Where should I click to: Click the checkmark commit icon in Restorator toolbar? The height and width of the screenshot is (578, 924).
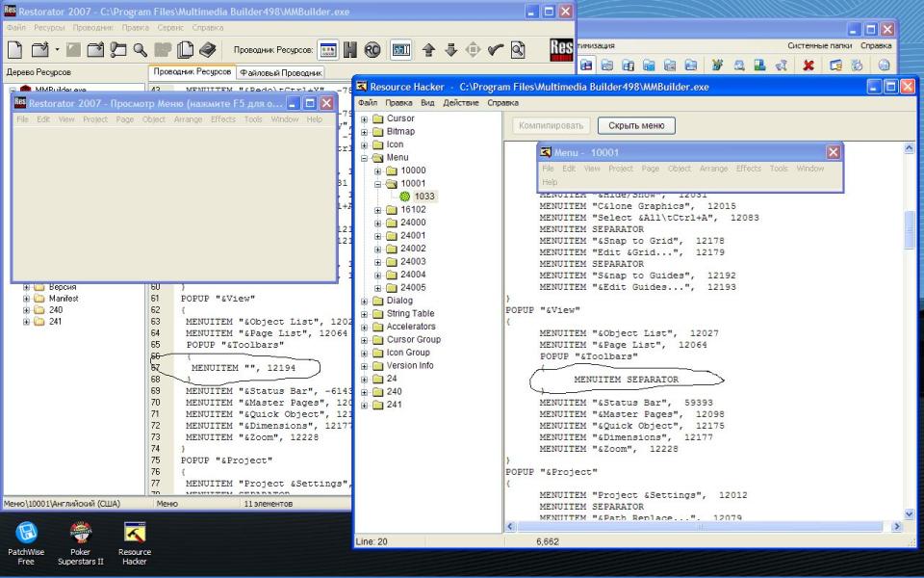[x=495, y=50]
